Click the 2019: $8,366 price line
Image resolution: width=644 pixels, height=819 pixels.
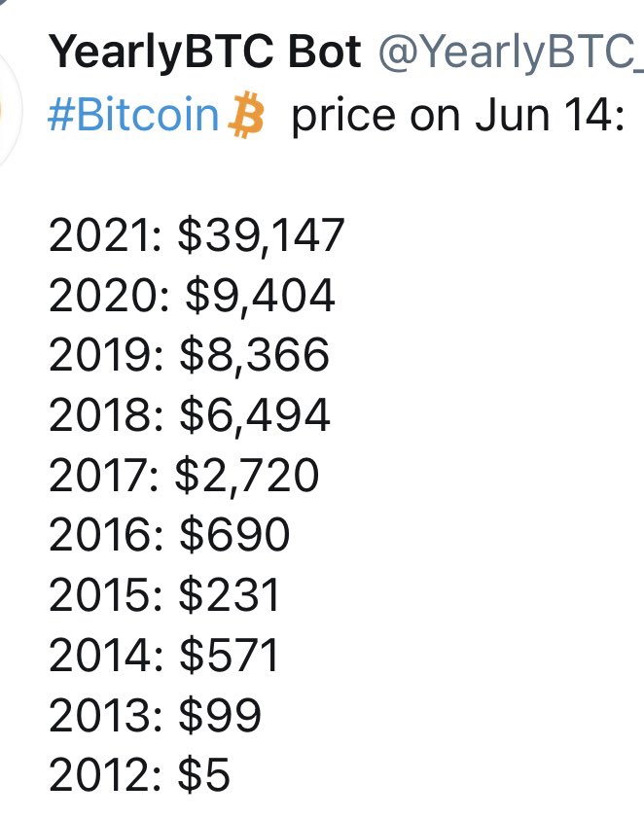pos(189,355)
